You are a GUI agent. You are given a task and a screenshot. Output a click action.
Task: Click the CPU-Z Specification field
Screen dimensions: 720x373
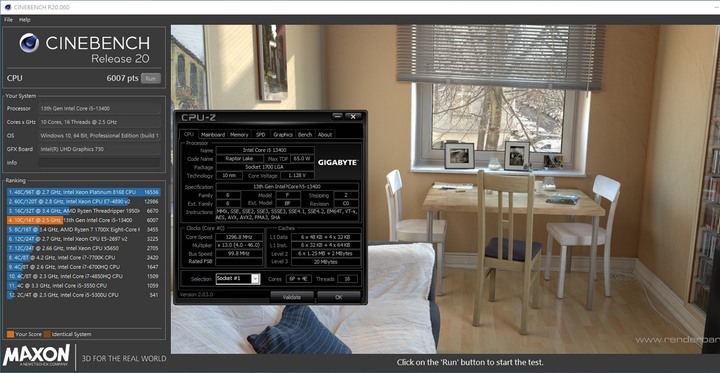point(287,187)
